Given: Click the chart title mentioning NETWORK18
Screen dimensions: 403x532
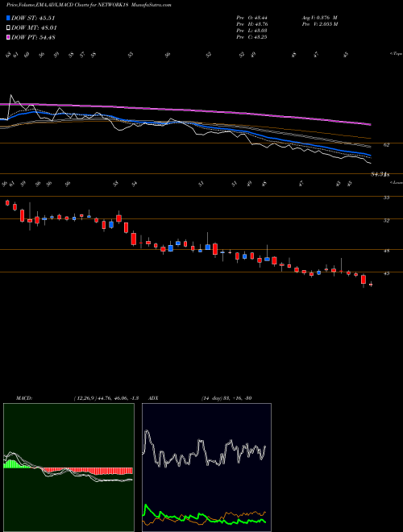Looking at the screenshot, I should pyautogui.click(x=89, y=5).
